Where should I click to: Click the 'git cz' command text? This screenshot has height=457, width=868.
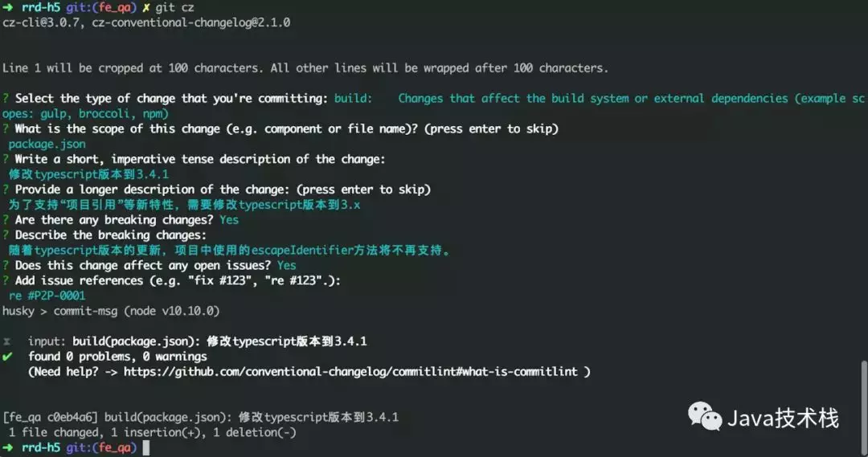175,7
